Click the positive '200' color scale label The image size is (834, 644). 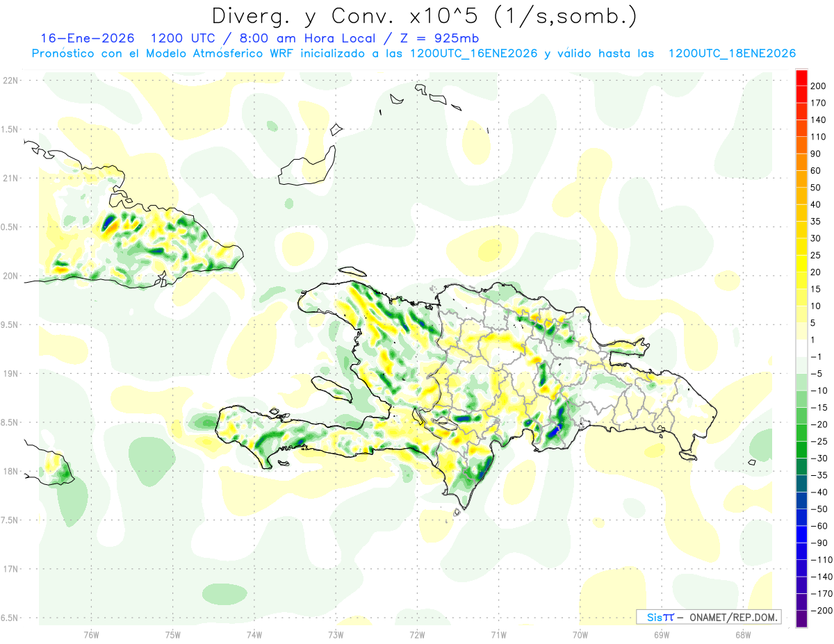[x=818, y=86]
